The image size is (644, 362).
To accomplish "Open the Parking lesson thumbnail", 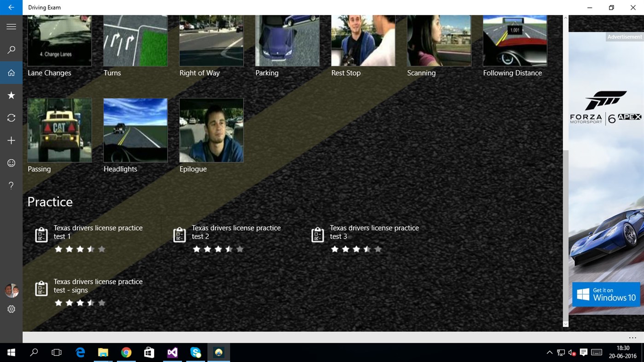I will click(x=287, y=40).
